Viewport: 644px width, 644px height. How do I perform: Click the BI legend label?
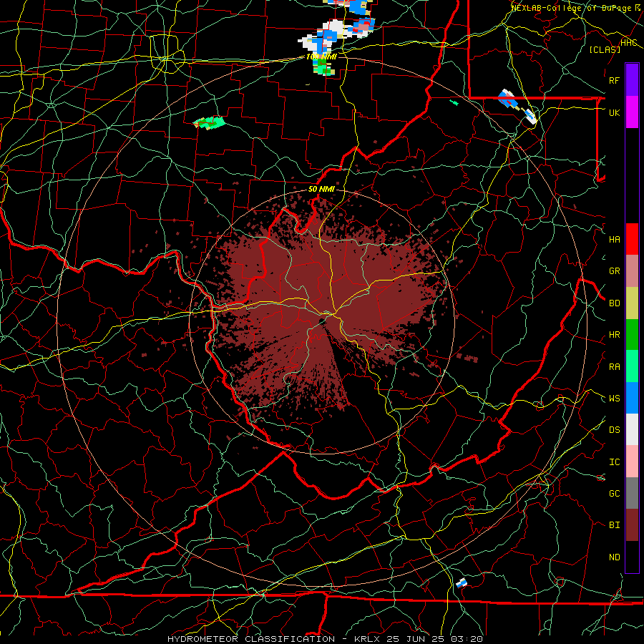tap(614, 525)
